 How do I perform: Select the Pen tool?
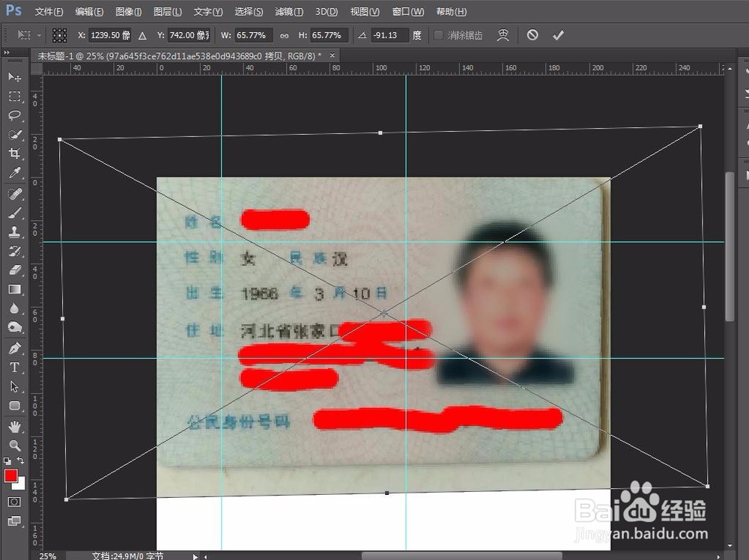coord(14,348)
